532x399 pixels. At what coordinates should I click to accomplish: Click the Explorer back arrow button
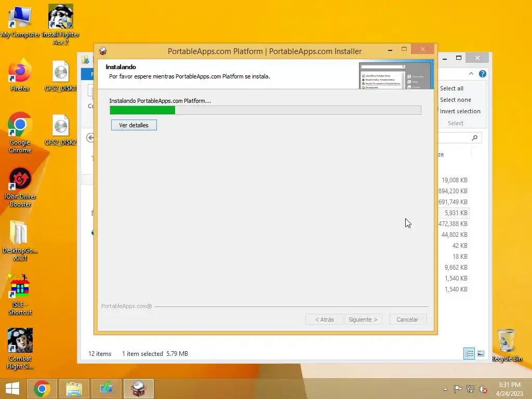(x=90, y=137)
